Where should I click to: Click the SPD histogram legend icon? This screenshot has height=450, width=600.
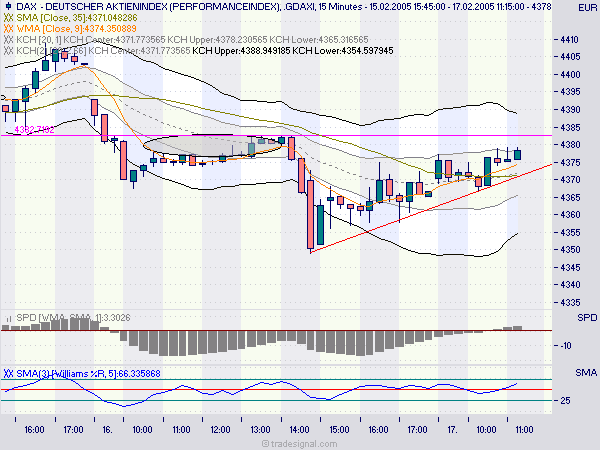coord(8,318)
